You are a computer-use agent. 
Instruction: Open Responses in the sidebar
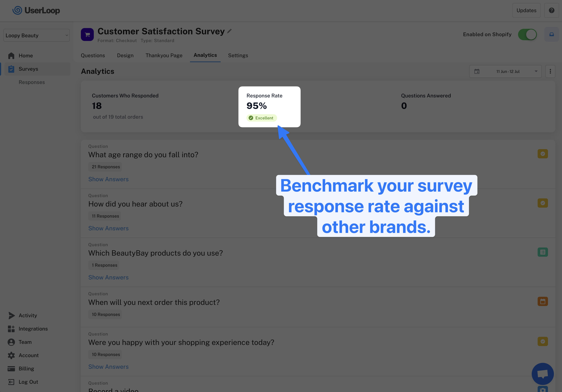click(x=32, y=82)
